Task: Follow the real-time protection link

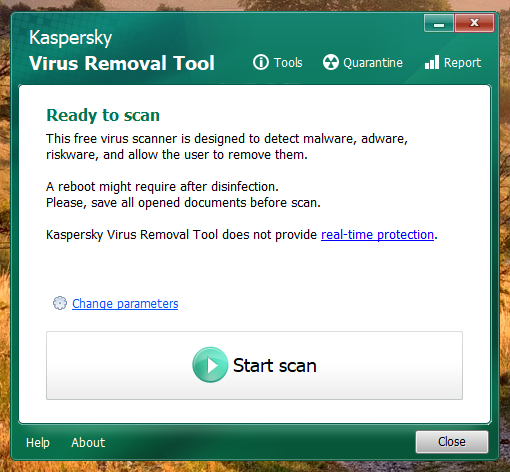Action: (377, 235)
